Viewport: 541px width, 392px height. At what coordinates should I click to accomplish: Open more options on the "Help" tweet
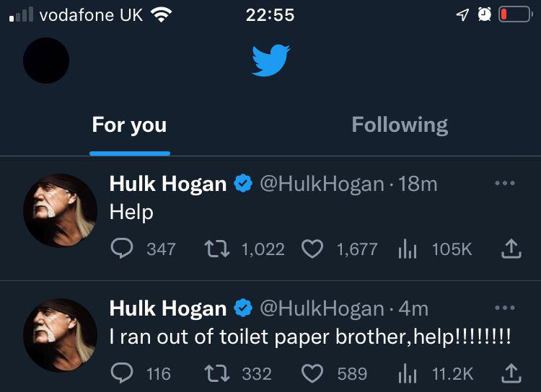(x=505, y=184)
